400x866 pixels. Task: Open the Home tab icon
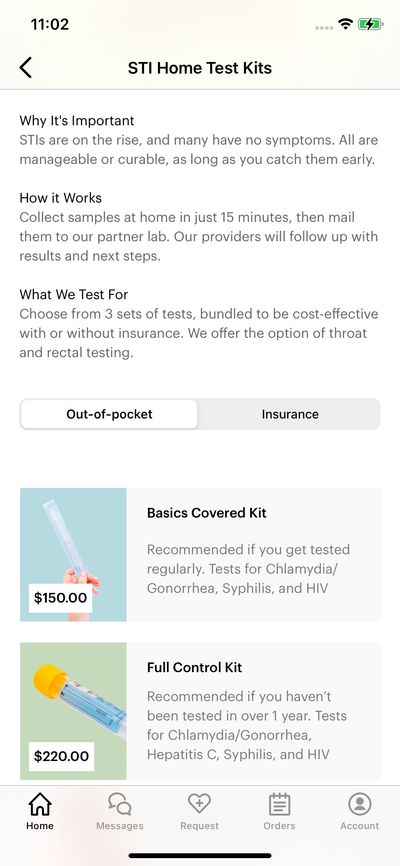(40, 804)
